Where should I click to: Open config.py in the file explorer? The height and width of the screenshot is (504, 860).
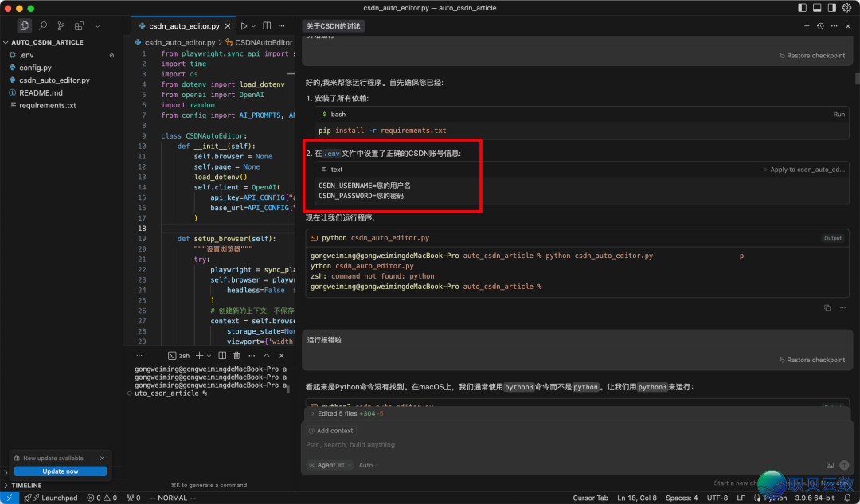tap(35, 68)
